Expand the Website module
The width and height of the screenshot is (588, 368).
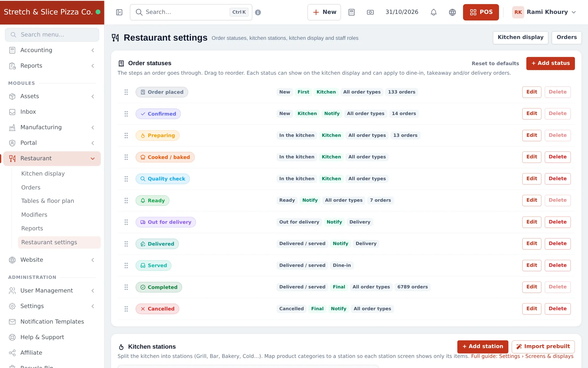pos(93,260)
